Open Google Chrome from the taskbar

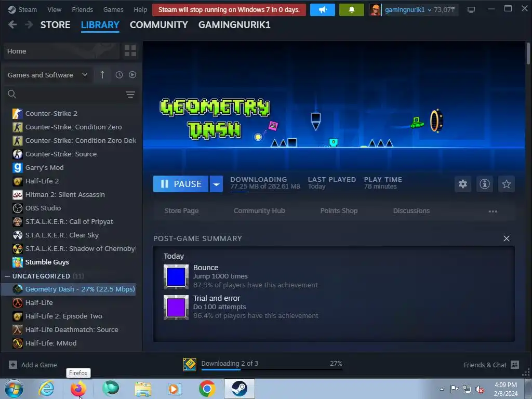(207, 389)
